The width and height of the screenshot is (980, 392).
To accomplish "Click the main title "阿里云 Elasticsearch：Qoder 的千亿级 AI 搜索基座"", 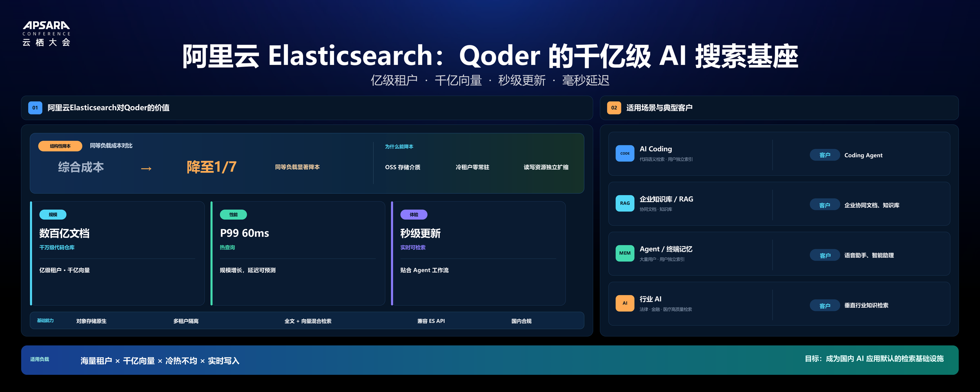I will point(490,56).
